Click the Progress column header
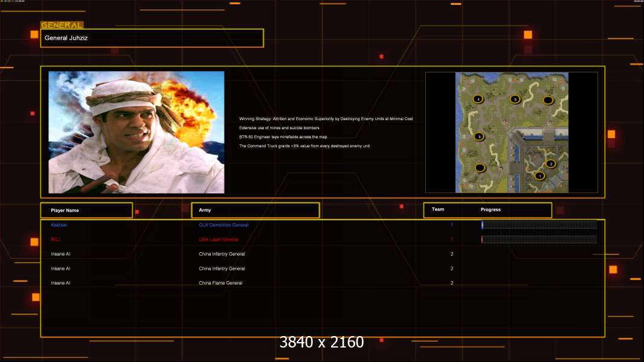Screen dimensions: 644x362 pos(491,209)
